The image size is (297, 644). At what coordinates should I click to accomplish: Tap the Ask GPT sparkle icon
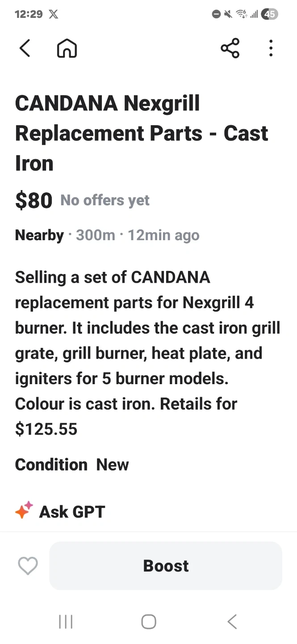pos(24,511)
